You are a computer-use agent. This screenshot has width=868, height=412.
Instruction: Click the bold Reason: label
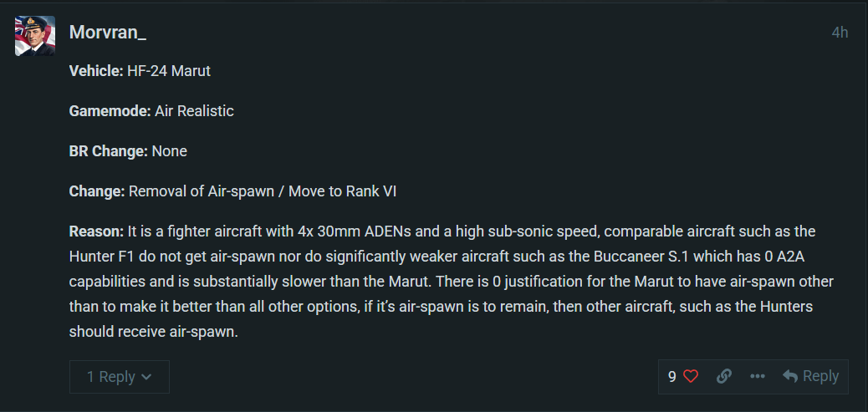[x=96, y=231]
